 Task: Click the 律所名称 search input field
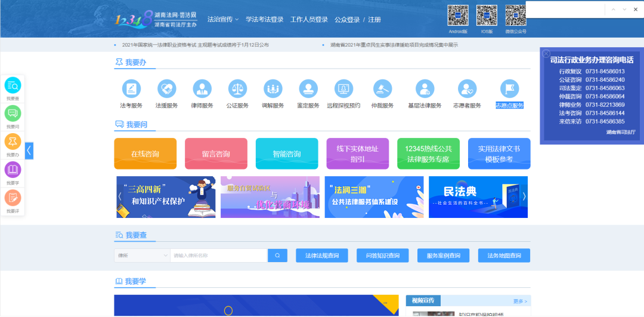click(218, 256)
